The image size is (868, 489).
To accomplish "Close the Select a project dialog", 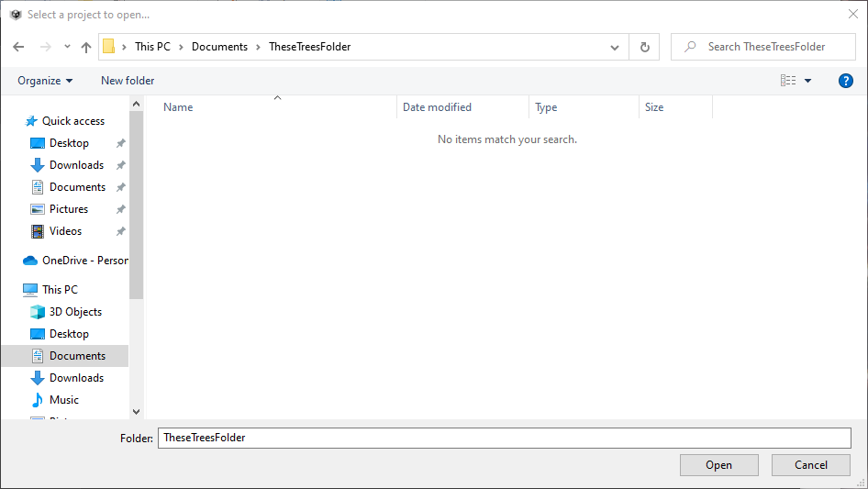I will pos(853,15).
